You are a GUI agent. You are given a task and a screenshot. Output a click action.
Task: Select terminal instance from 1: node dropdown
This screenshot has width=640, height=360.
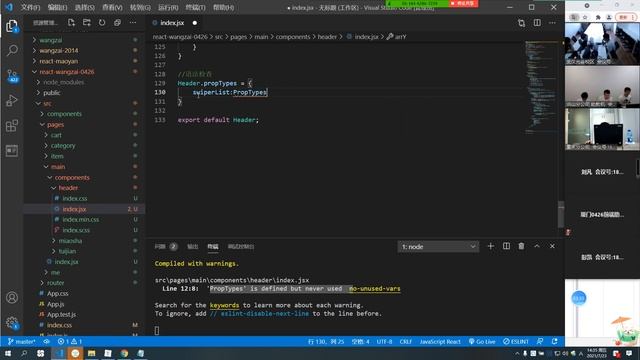point(438,247)
